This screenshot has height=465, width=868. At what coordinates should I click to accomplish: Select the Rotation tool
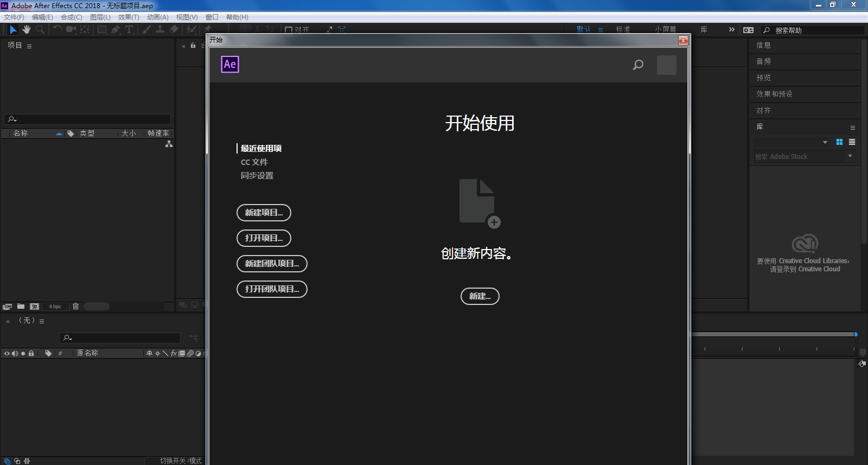coord(57,29)
